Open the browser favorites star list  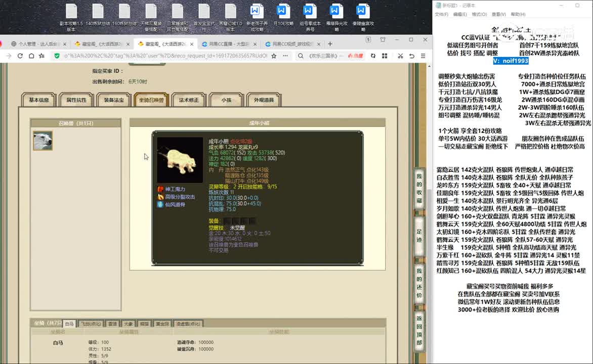click(42, 56)
